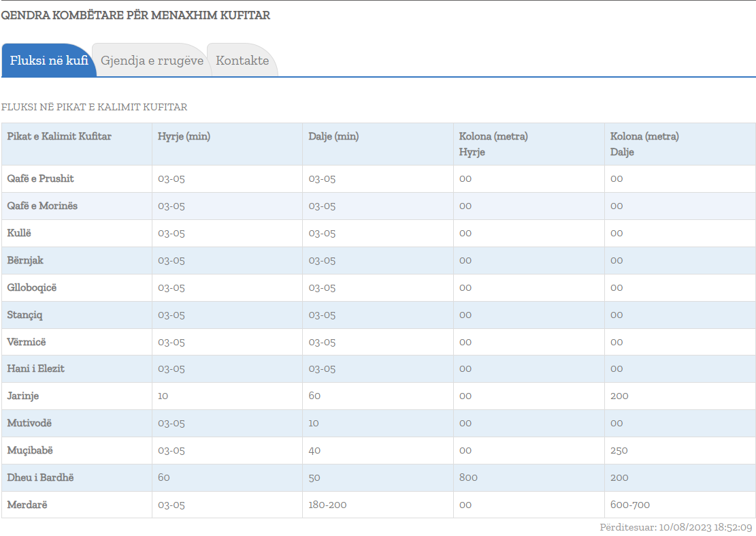Select the Qafë e Morinës row name
756x536 pixels.
click(42, 206)
